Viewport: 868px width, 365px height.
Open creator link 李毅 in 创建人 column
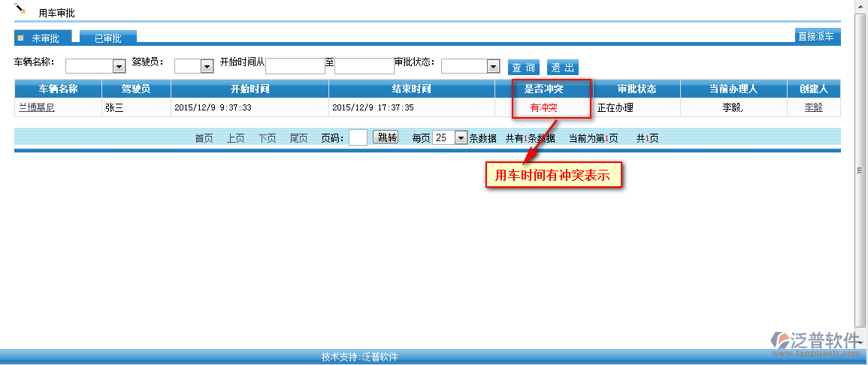pyautogui.click(x=813, y=107)
